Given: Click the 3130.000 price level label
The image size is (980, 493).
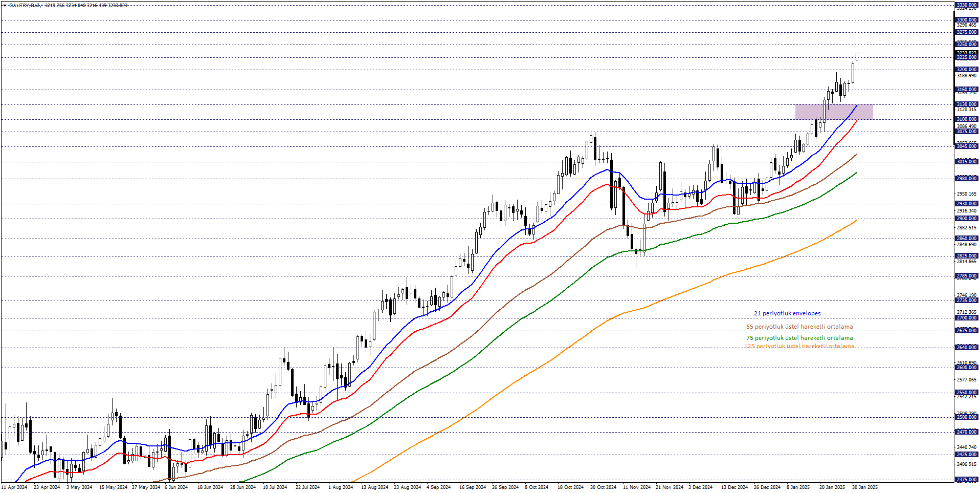Looking at the screenshot, I should tap(966, 104).
